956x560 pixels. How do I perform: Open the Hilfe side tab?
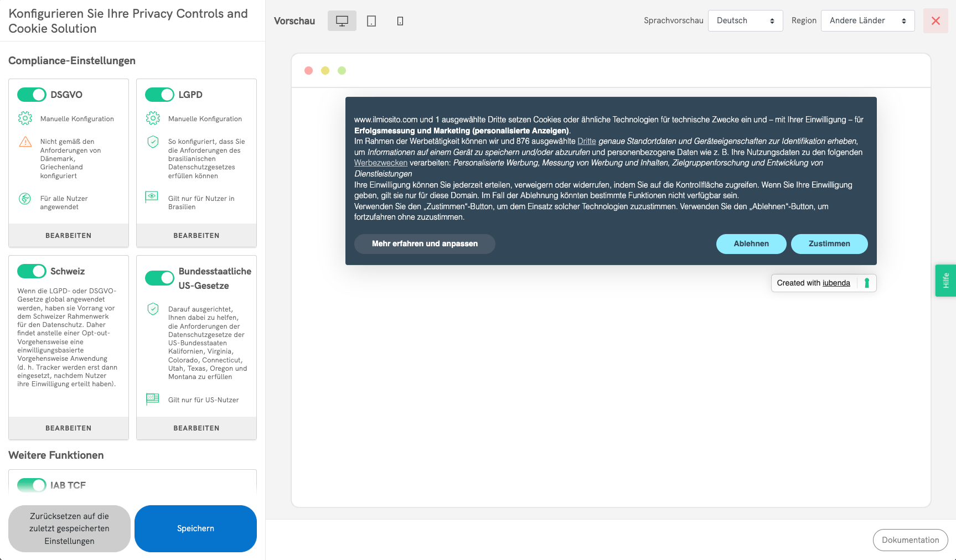click(947, 281)
